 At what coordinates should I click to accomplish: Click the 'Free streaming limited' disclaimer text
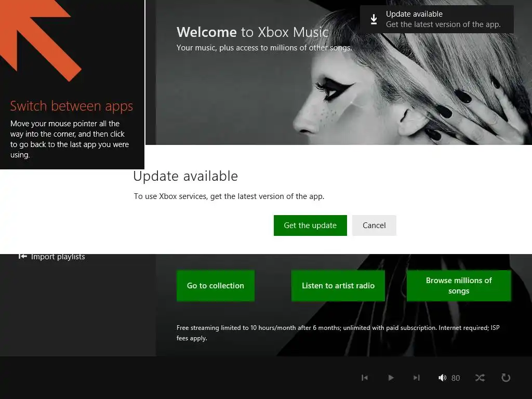click(338, 333)
